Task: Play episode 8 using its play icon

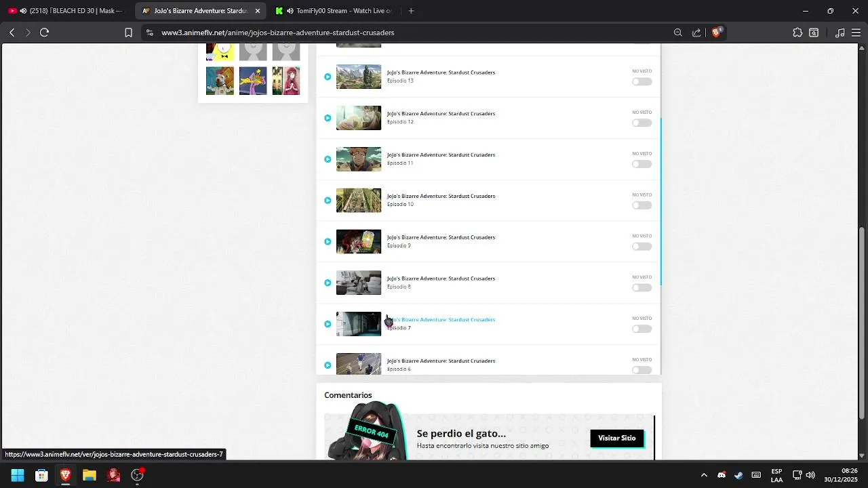Action: (328, 283)
